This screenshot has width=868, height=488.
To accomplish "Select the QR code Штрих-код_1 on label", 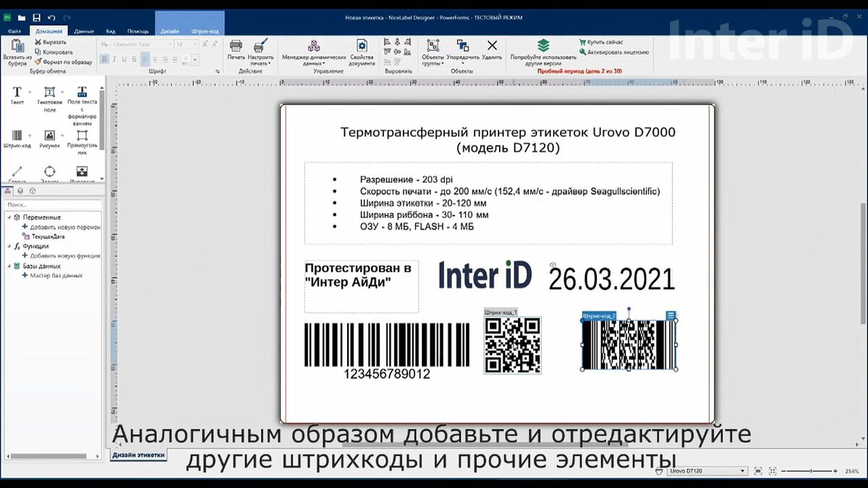I will click(x=512, y=345).
